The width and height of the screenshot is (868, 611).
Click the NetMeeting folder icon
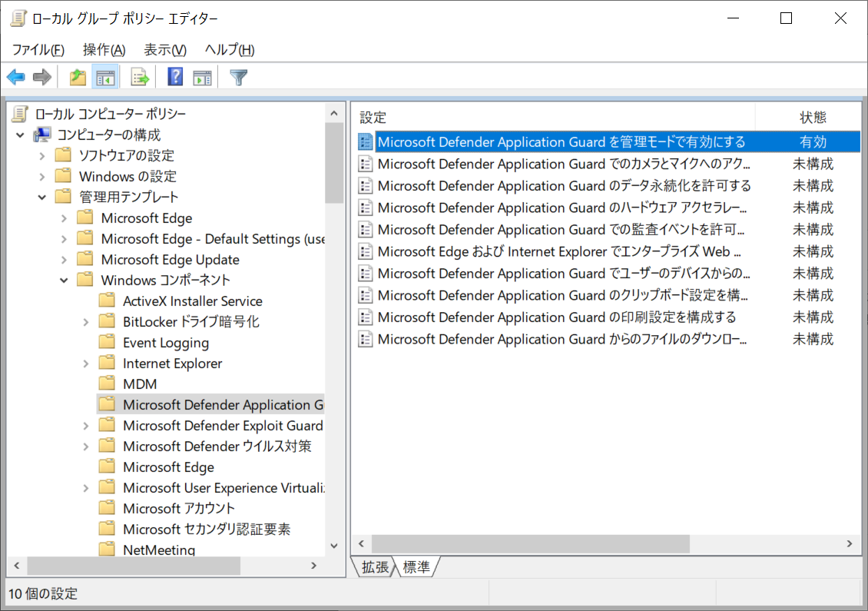click(107, 549)
